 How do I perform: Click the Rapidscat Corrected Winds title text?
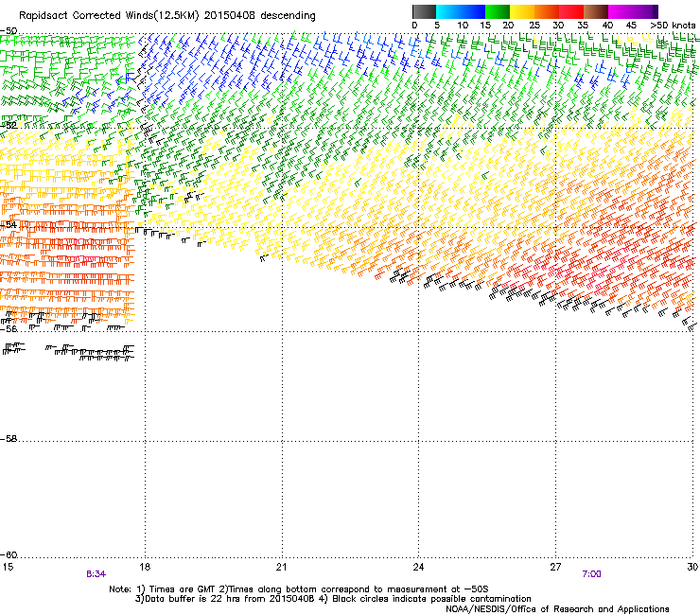[167, 16]
